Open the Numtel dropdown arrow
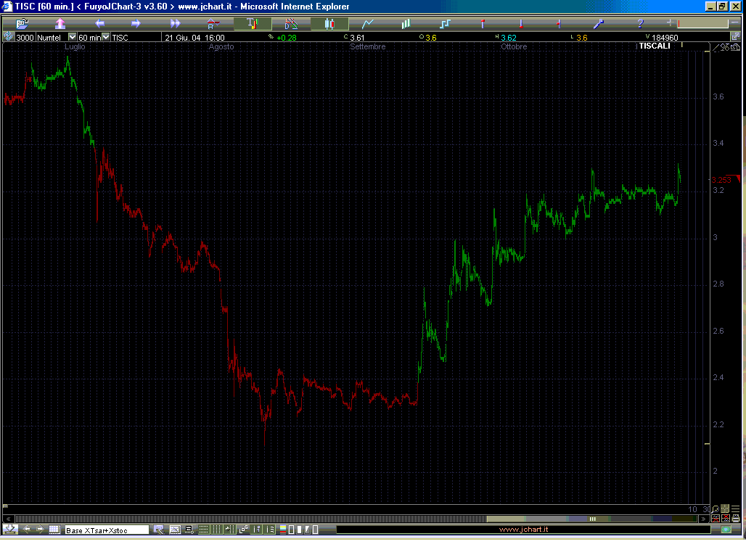 (x=72, y=37)
